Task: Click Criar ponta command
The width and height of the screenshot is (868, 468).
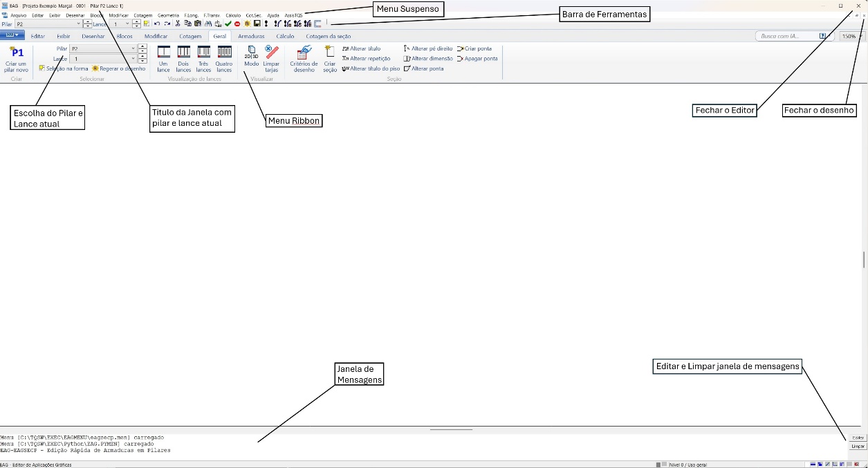Action: pos(474,49)
